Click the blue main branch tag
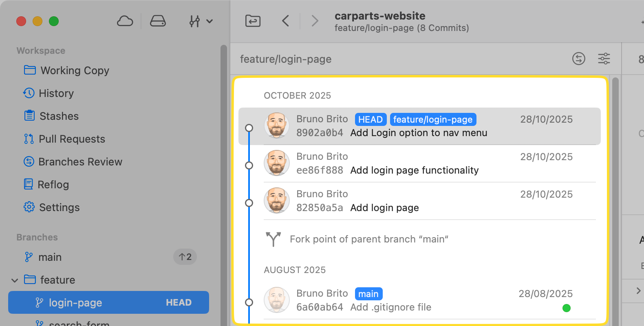 pyautogui.click(x=368, y=294)
